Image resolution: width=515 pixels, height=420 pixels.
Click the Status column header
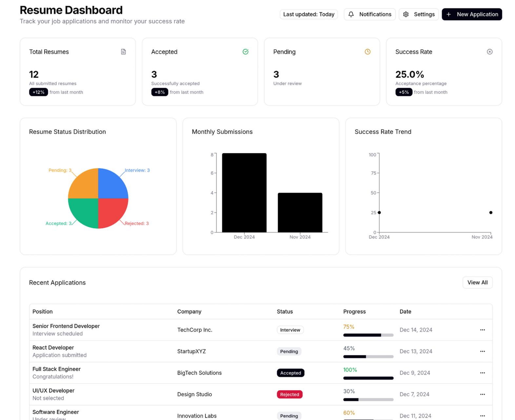coord(285,311)
